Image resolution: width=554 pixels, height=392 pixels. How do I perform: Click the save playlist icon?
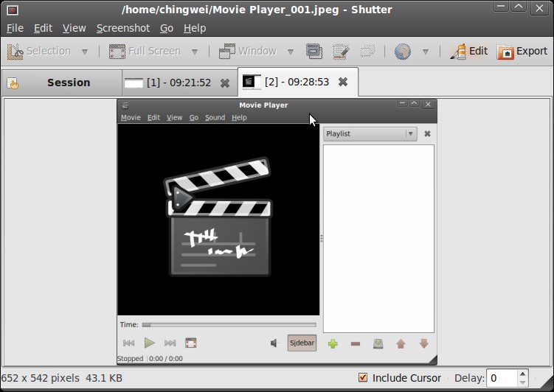click(x=378, y=343)
